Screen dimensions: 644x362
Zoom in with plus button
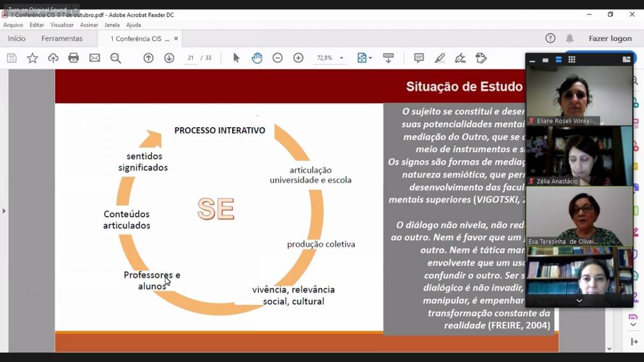pyautogui.click(x=298, y=58)
